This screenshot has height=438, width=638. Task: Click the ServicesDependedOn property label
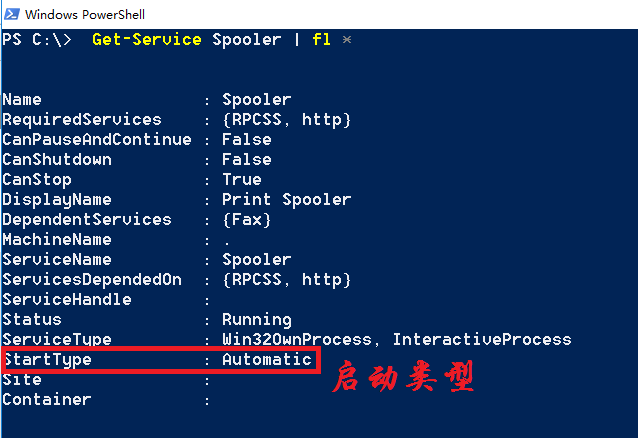(91, 280)
